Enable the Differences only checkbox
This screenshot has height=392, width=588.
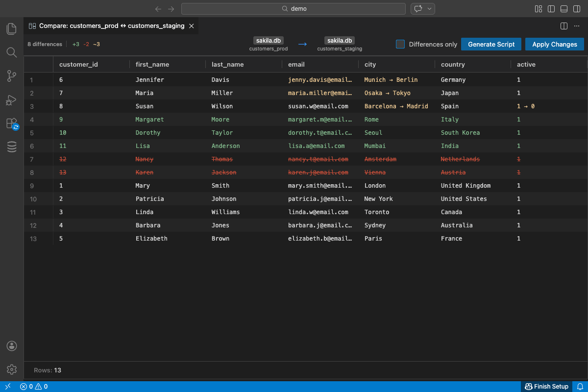click(400, 44)
